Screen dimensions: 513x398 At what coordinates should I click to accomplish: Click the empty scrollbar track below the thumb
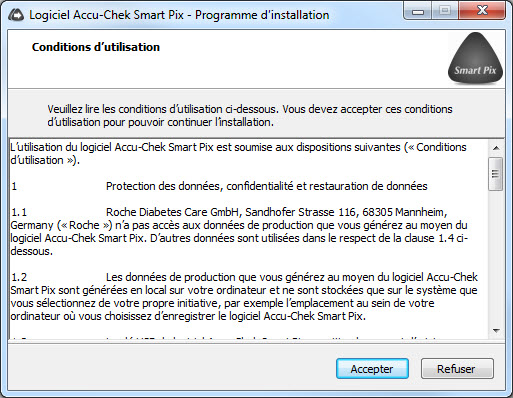(496, 257)
